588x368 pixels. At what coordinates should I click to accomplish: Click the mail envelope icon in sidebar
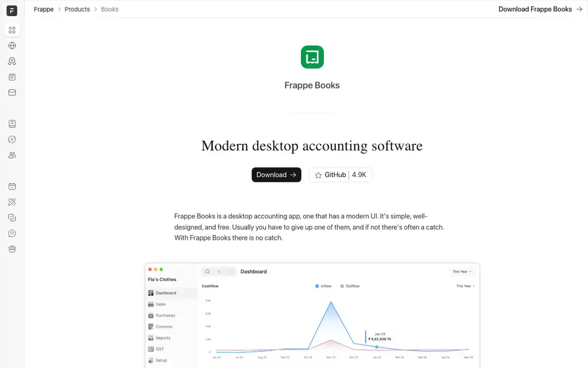coord(12,93)
